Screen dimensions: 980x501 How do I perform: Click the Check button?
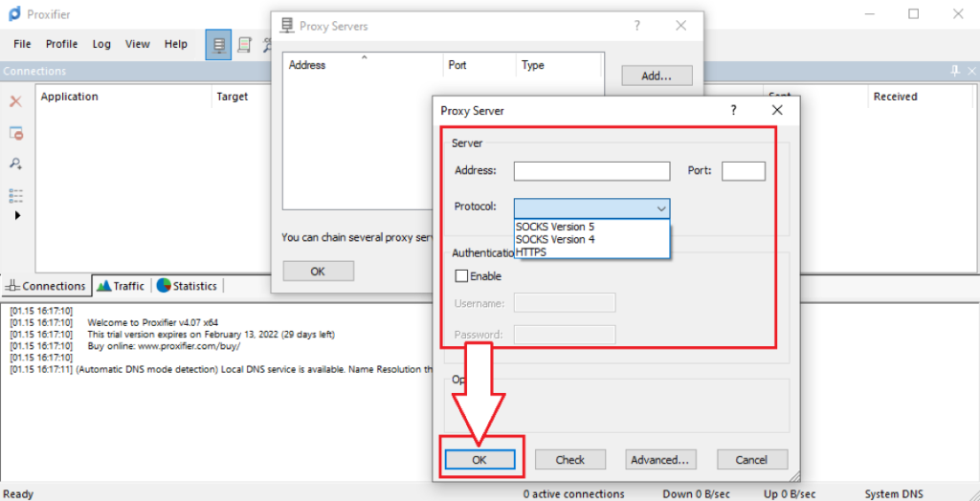coord(569,460)
